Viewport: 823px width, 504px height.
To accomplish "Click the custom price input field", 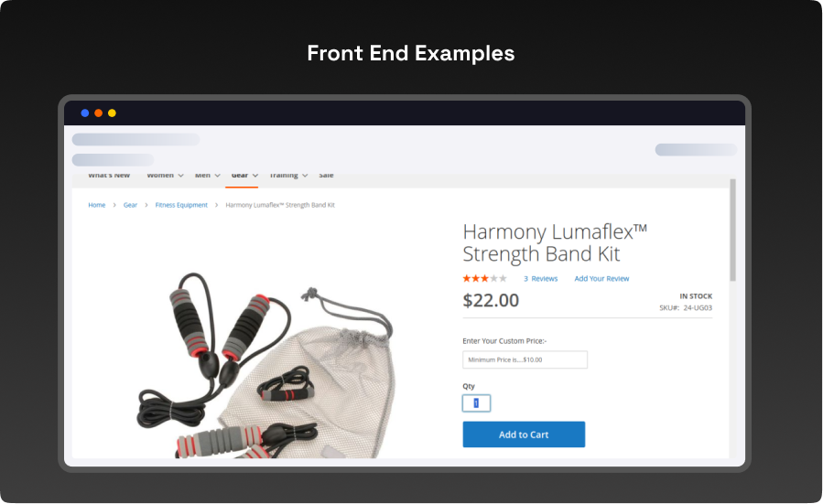I will coord(525,359).
